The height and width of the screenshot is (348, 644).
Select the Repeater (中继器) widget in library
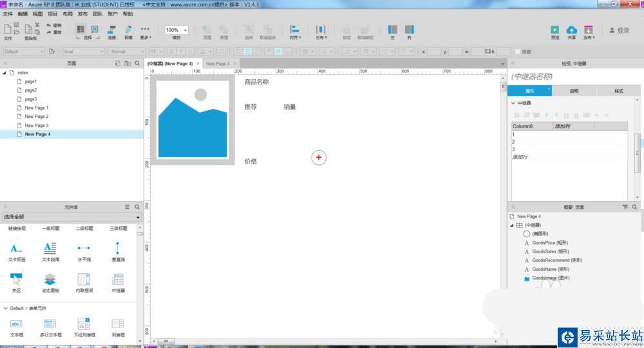pos(118,283)
